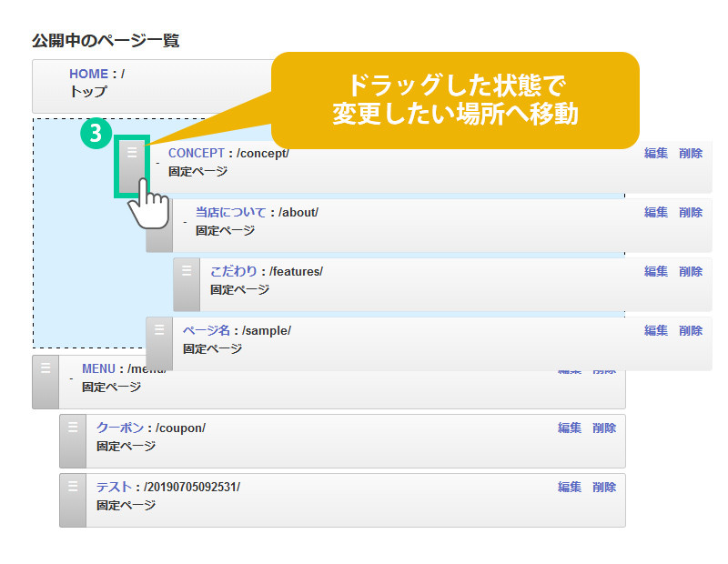Viewport: 728px width, 564px height.
Task: Delete the テスト page using 削除
Action: (604, 487)
